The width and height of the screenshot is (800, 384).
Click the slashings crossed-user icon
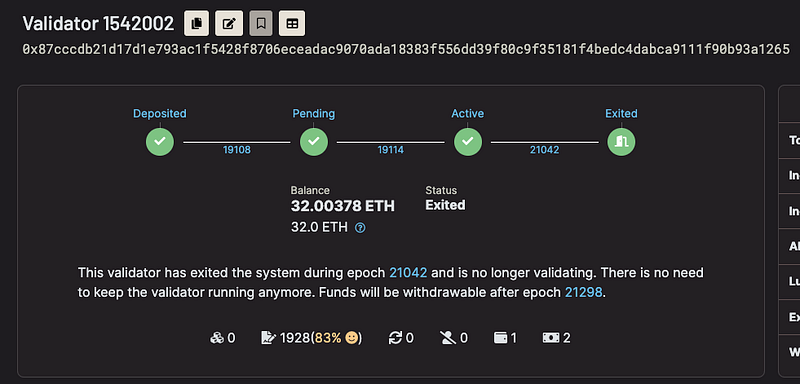(447, 338)
